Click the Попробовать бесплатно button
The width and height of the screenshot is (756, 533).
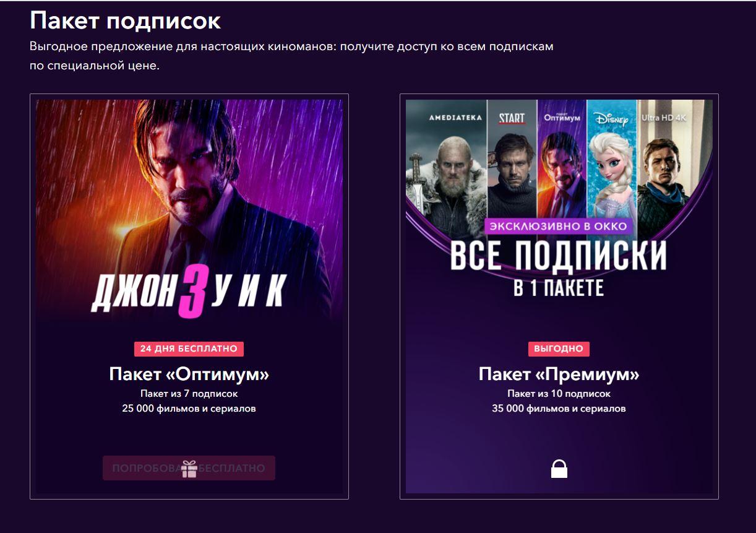click(x=189, y=468)
